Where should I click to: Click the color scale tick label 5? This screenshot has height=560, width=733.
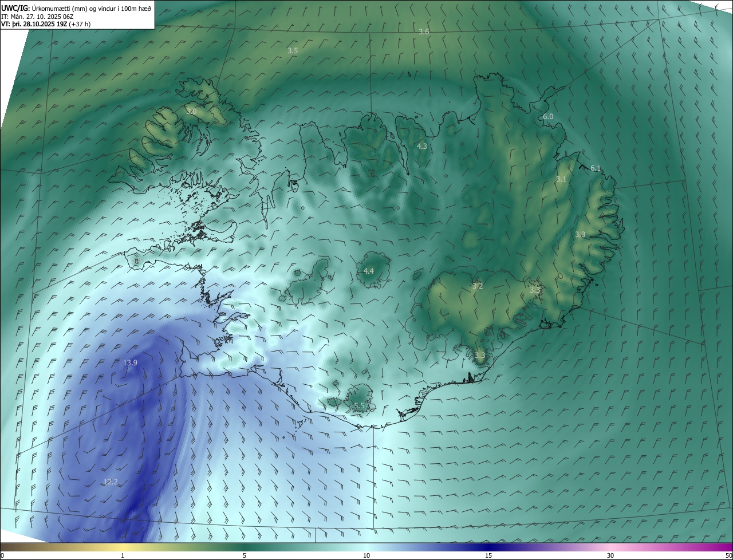point(245,555)
